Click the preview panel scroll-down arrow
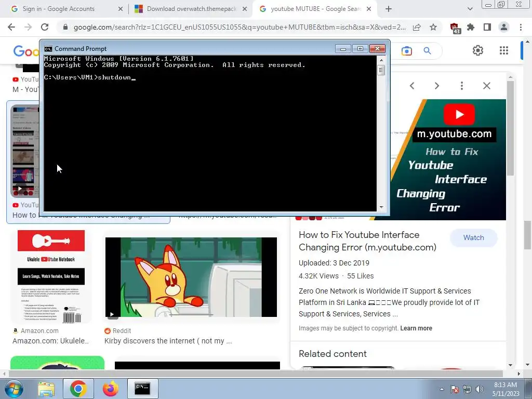 click(x=510, y=365)
